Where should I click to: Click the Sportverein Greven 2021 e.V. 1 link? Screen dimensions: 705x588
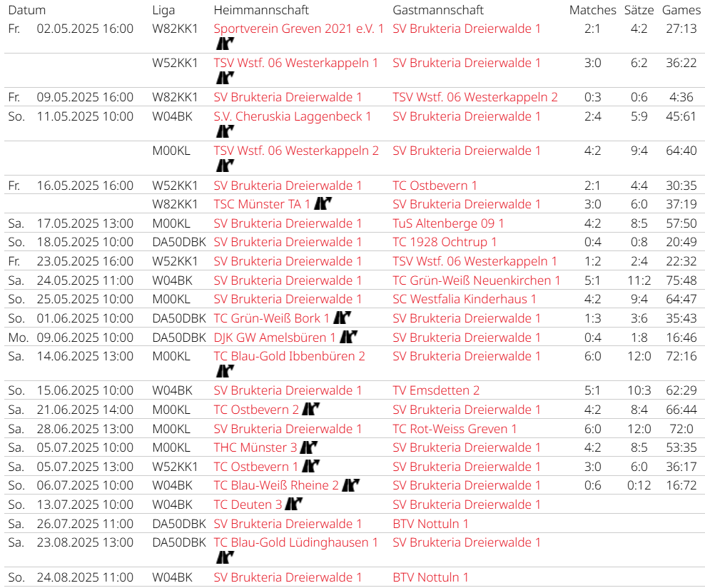tap(298, 29)
